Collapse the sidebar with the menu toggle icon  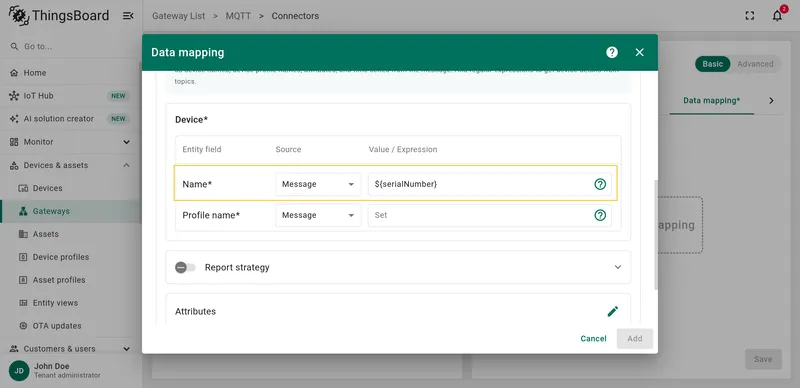click(128, 16)
